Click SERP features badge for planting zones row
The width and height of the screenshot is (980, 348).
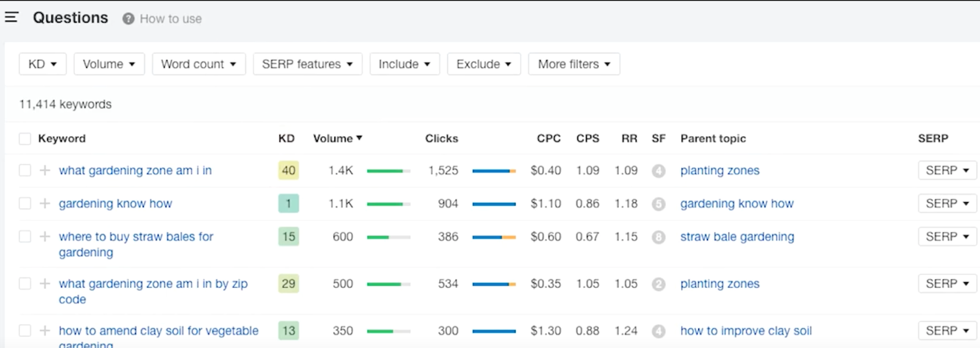(658, 171)
